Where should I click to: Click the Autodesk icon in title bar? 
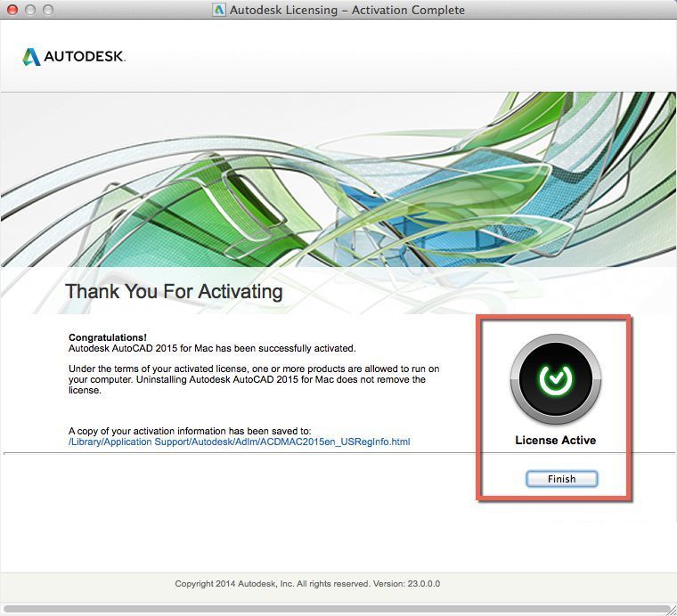219,10
